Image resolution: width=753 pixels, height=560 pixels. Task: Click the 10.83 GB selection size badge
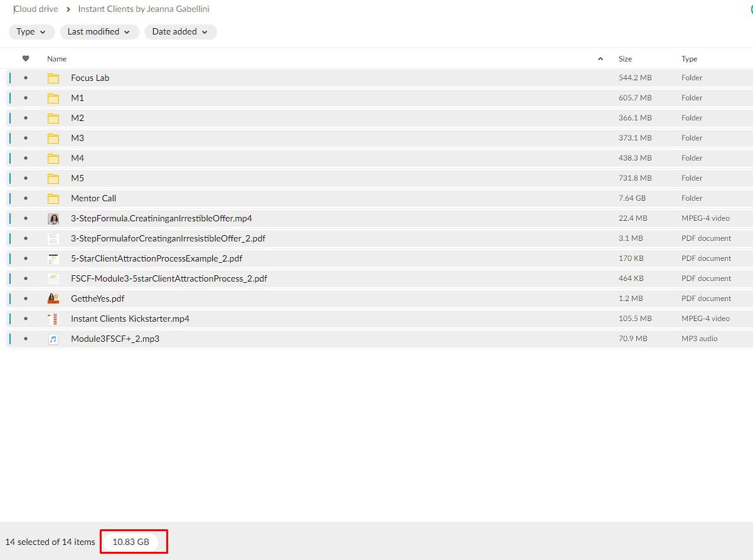pyautogui.click(x=131, y=542)
